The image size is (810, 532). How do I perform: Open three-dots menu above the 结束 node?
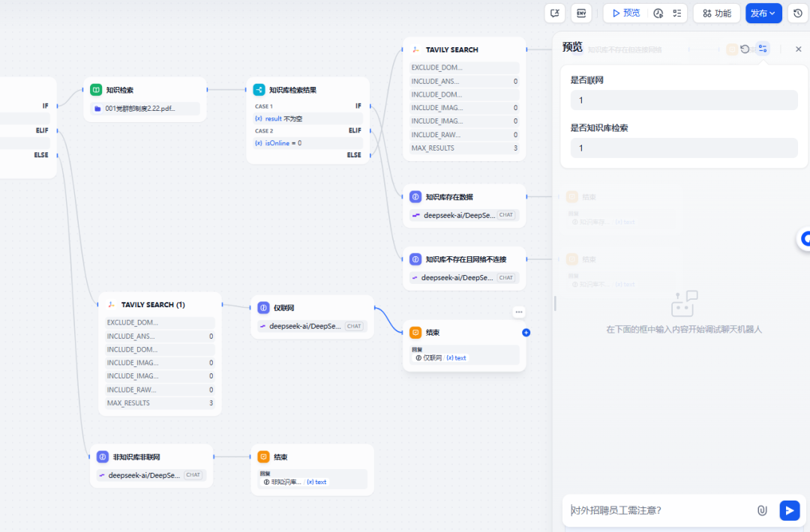[x=518, y=312]
